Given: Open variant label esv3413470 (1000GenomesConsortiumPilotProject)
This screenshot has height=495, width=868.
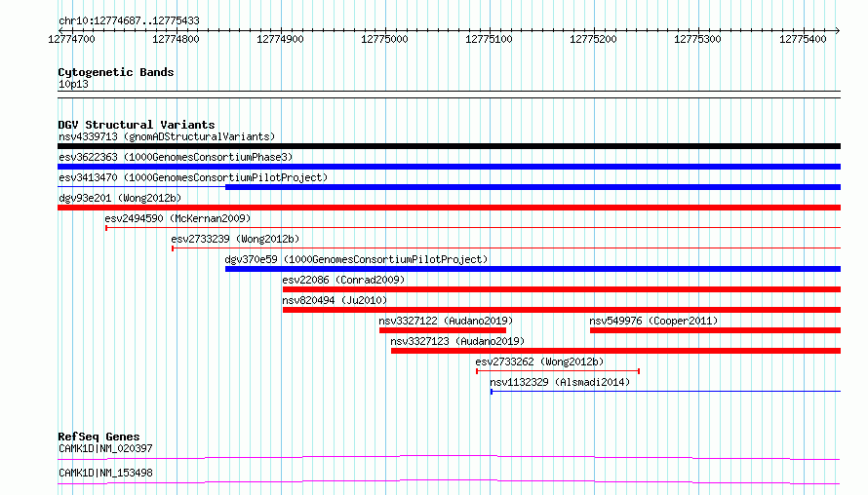Looking at the screenshot, I should pyautogui.click(x=193, y=177).
